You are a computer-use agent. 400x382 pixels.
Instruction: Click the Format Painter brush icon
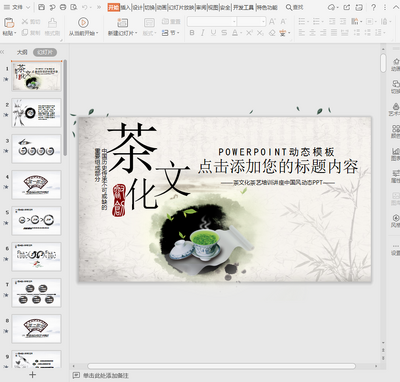(x=52, y=23)
